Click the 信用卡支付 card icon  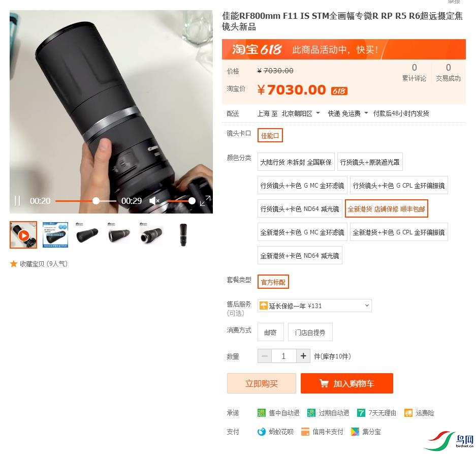305,432
